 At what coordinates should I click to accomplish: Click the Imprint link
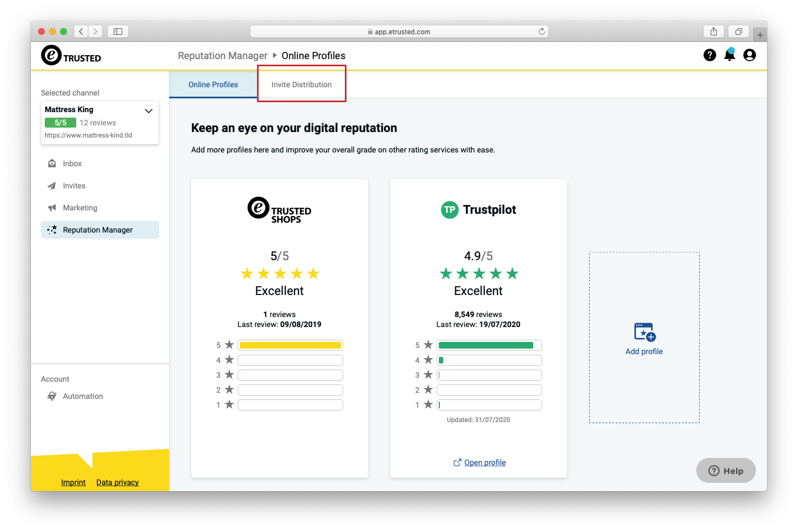pyautogui.click(x=73, y=482)
